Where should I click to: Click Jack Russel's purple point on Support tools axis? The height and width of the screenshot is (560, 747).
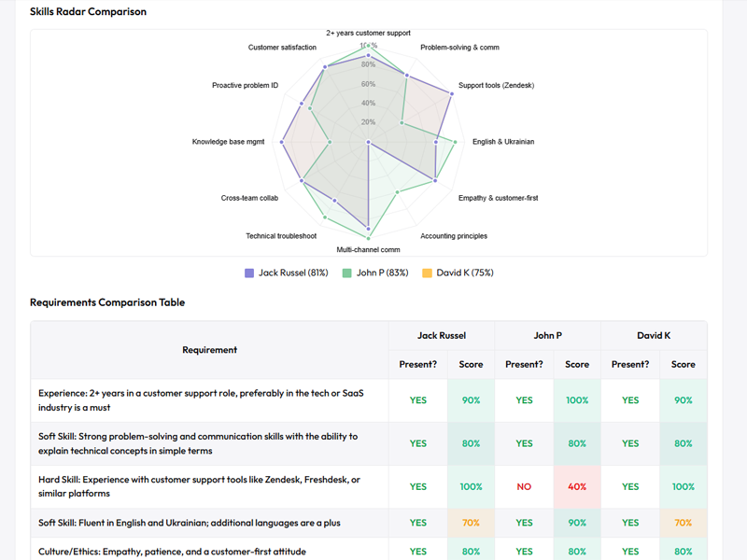[x=454, y=92]
